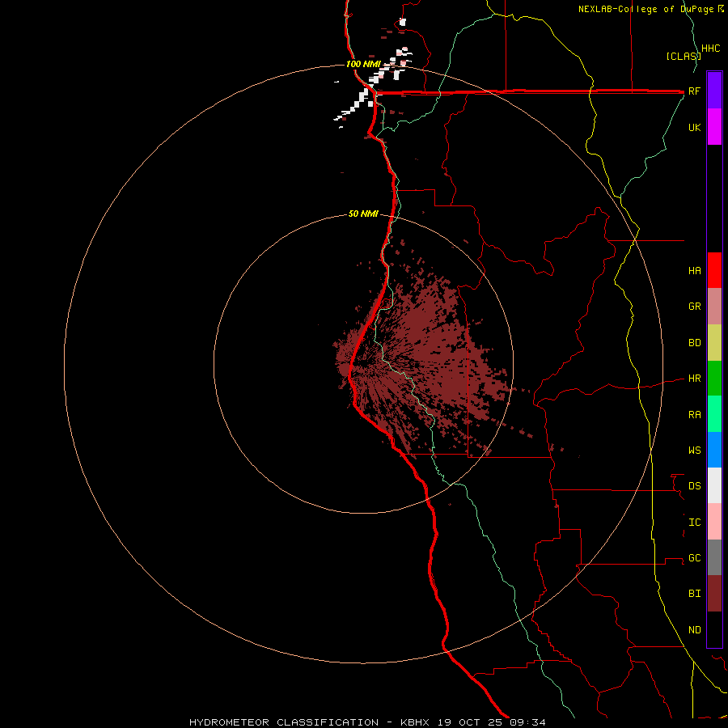728x728 pixels.
Task: Click the BI brown color swatch
Action: point(714,594)
